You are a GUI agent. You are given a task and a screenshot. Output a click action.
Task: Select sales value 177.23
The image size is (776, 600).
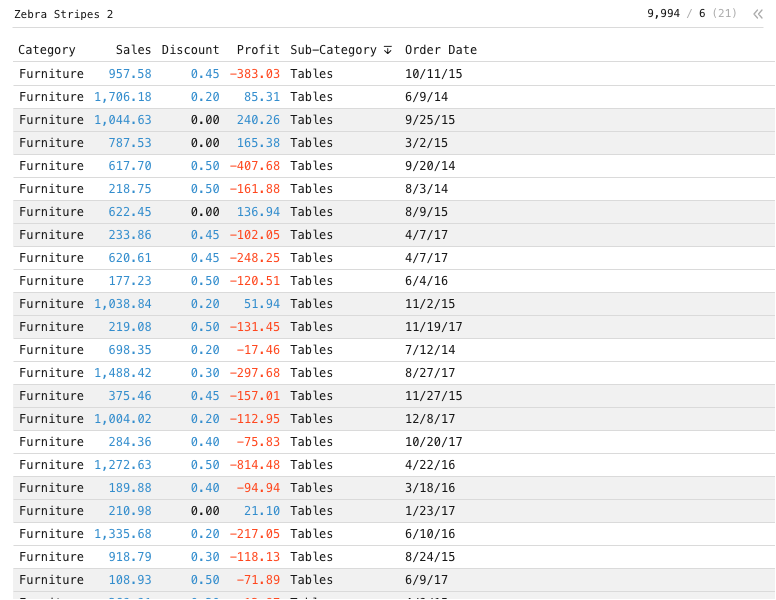pos(130,281)
